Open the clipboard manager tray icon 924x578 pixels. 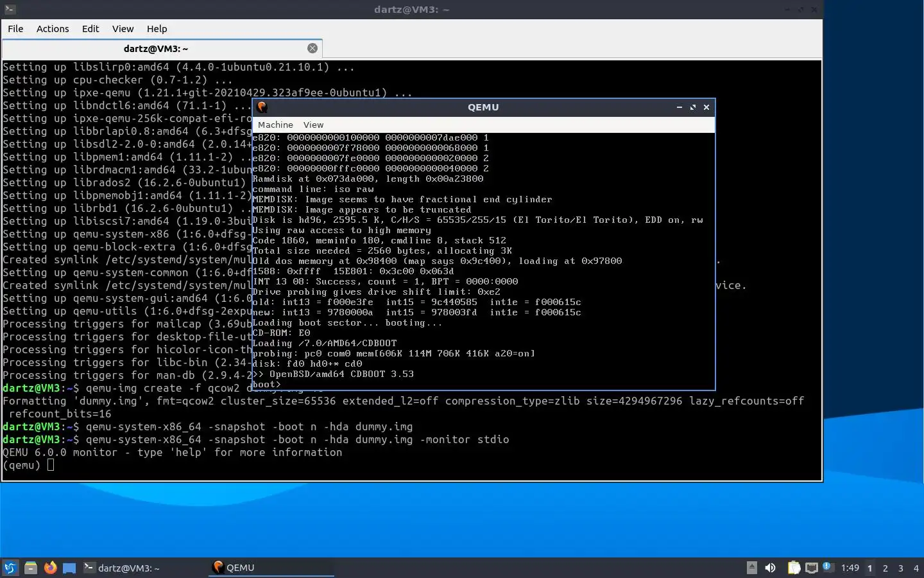point(794,568)
